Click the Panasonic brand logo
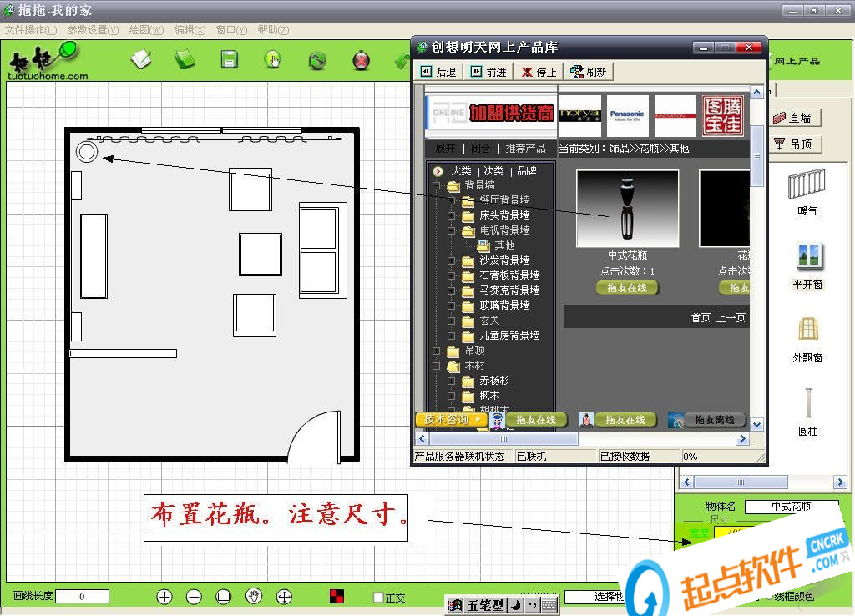 pos(627,115)
